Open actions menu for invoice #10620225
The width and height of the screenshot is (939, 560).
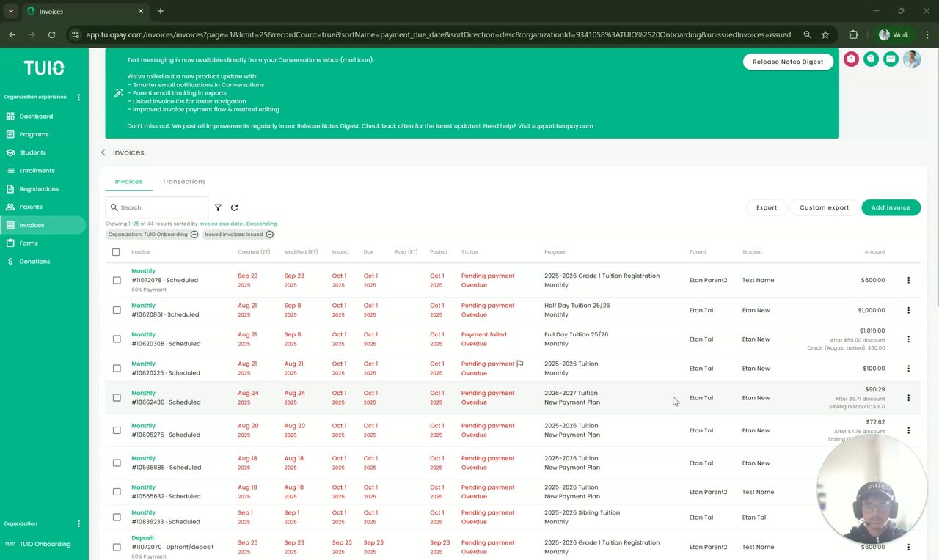click(908, 368)
